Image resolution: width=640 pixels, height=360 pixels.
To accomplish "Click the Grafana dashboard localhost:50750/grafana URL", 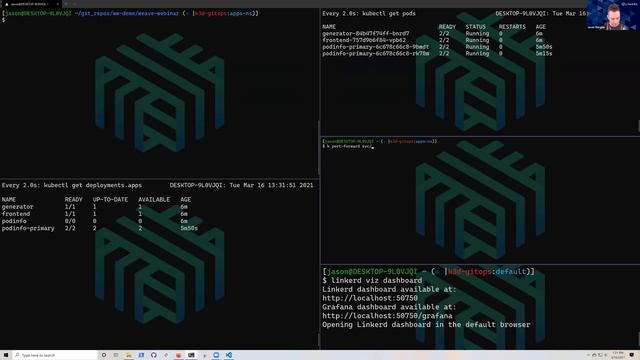I will (387, 316).
